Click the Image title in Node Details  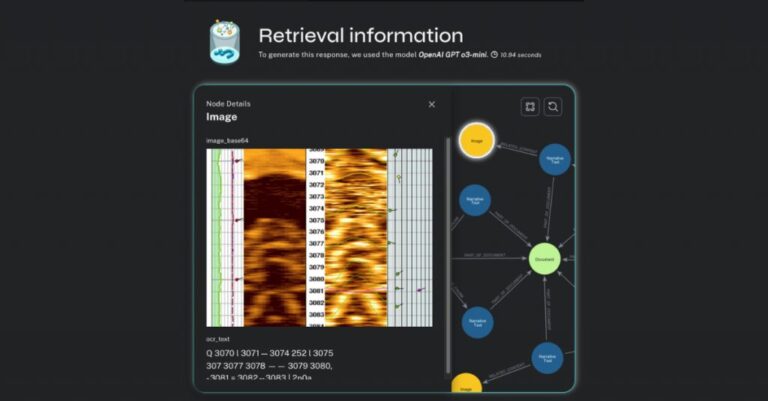[221, 117]
